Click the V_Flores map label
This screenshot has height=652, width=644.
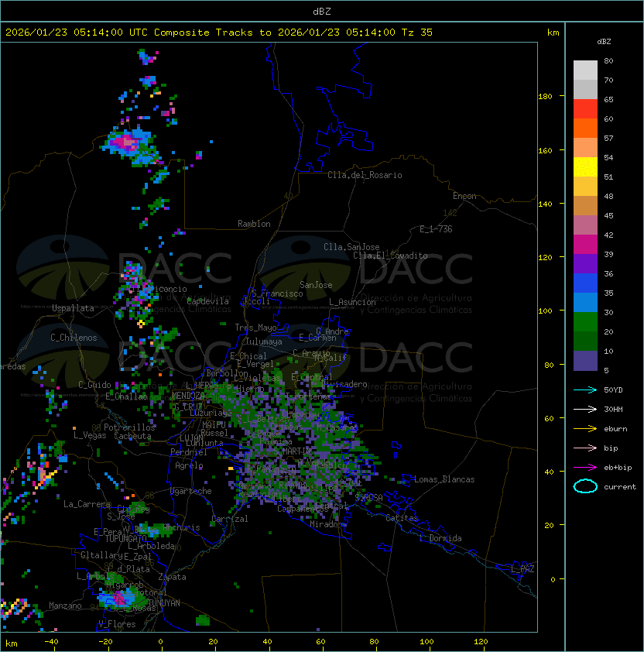[117, 624]
